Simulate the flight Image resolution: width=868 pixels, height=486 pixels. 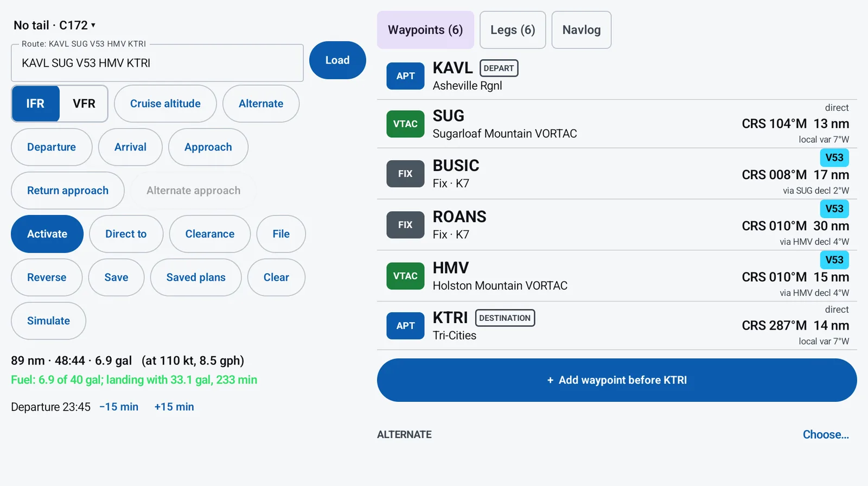click(x=48, y=321)
